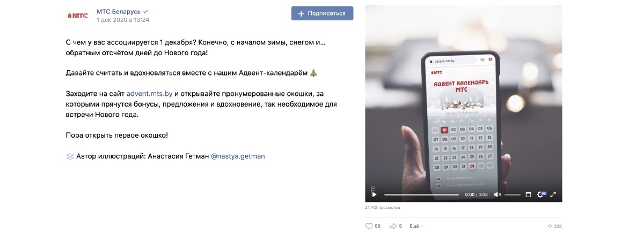The width and height of the screenshot is (644, 233).
Task: Expand the Ещё dropdown menu
Action: click(416, 226)
